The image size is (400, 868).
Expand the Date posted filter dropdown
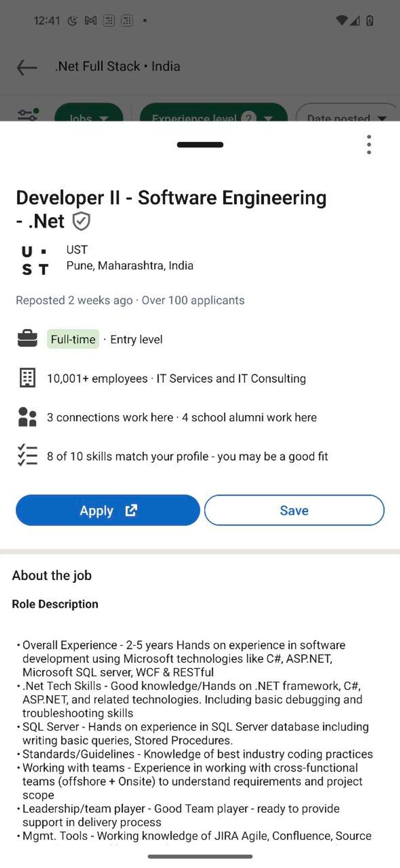tap(347, 113)
